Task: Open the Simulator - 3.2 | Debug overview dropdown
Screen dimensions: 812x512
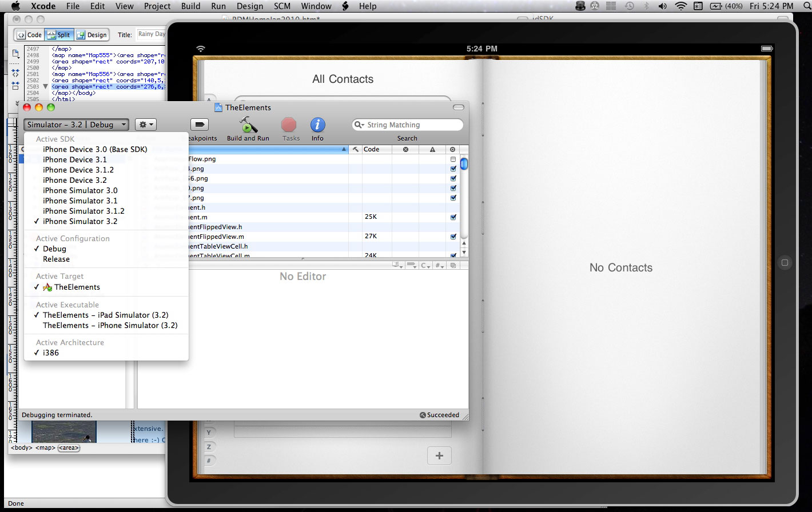Action: 77,125
